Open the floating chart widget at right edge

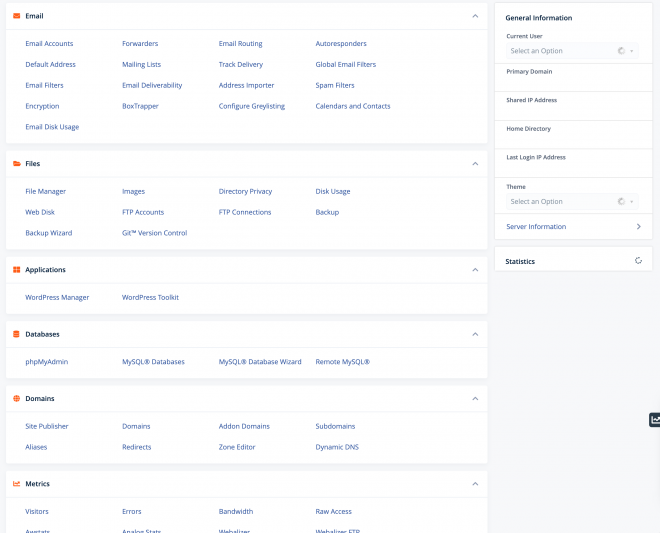pos(655,420)
